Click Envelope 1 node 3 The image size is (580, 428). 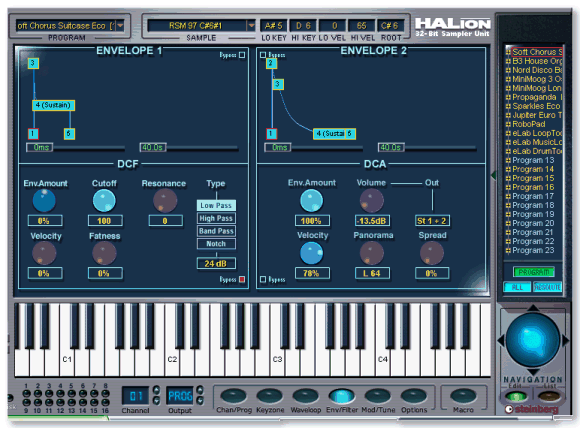[33, 63]
